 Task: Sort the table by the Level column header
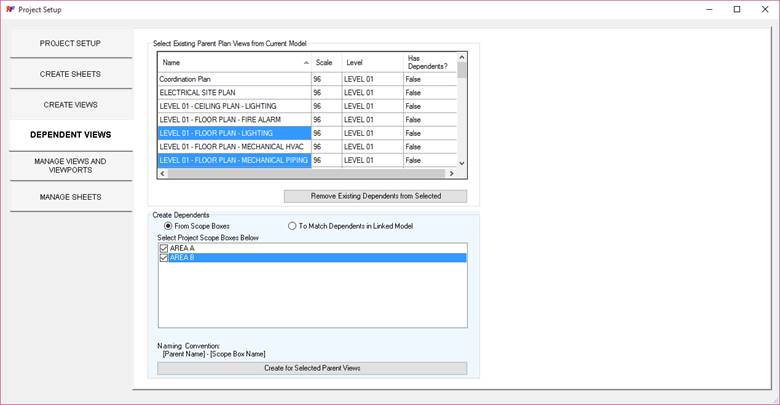(370, 63)
